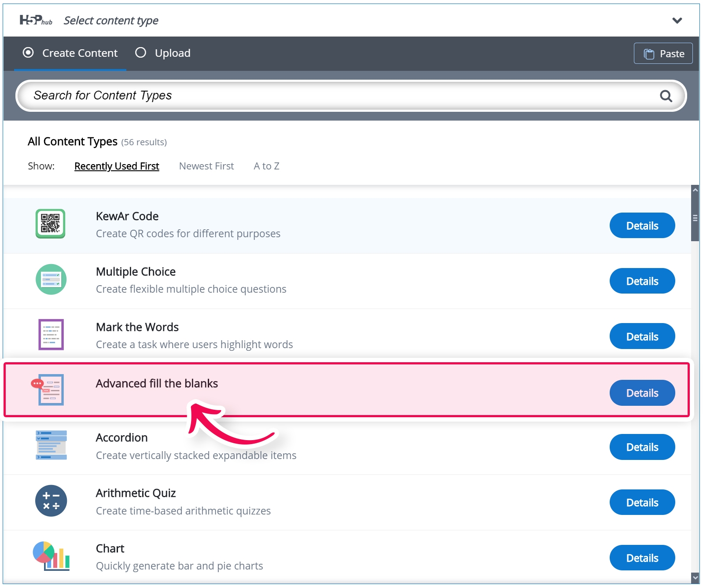Click the Mark the Words icon
Screen dimensions: 703x588
point(51,334)
